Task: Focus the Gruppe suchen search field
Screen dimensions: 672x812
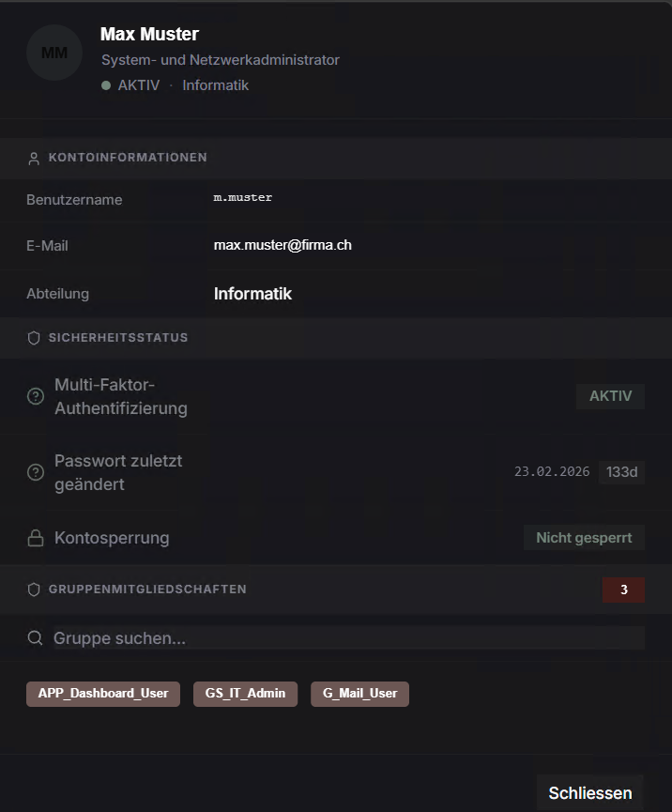Action: (349, 638)
